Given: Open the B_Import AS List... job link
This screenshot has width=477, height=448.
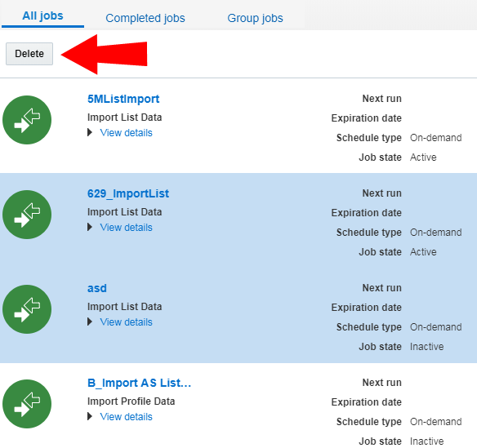Looking at the screenshot, I should [x=139, y=383].
